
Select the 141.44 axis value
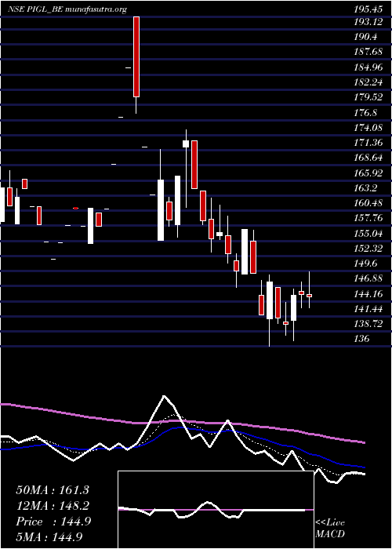tap(369, 309)
